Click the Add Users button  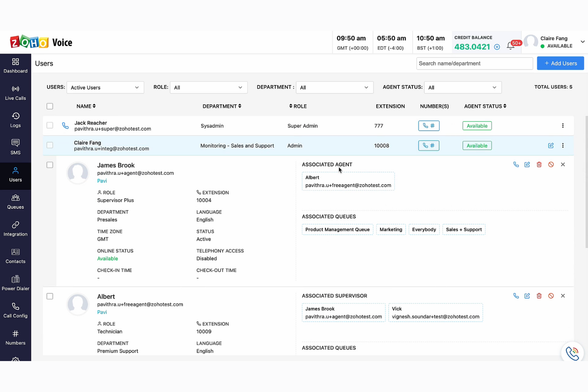(560, 63)
